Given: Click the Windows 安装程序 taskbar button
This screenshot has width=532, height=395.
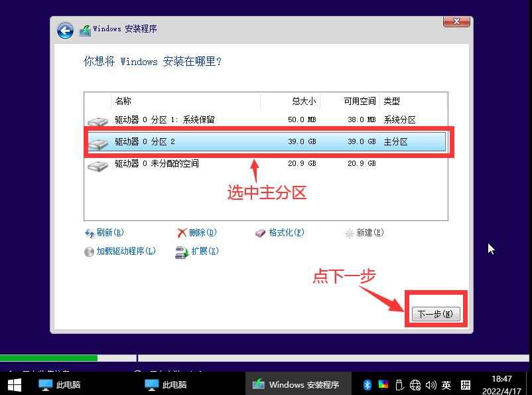Looking at the screenshot, I should point(298,384).
